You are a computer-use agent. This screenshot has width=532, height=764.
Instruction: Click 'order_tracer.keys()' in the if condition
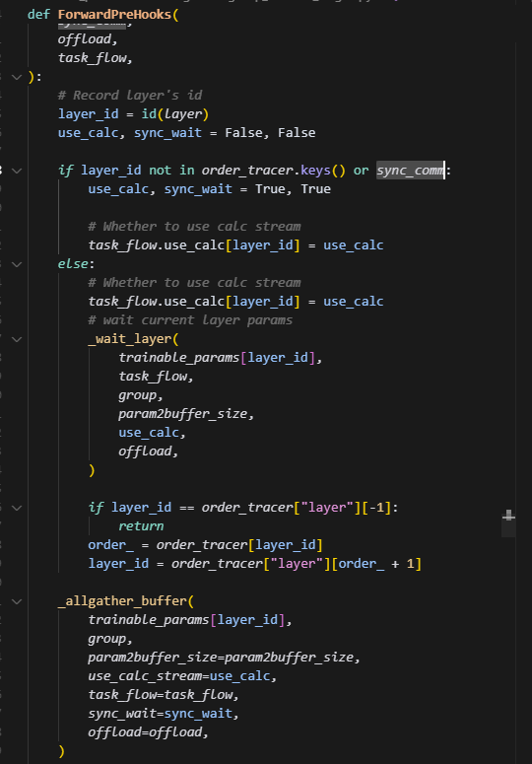click(274, 170)
